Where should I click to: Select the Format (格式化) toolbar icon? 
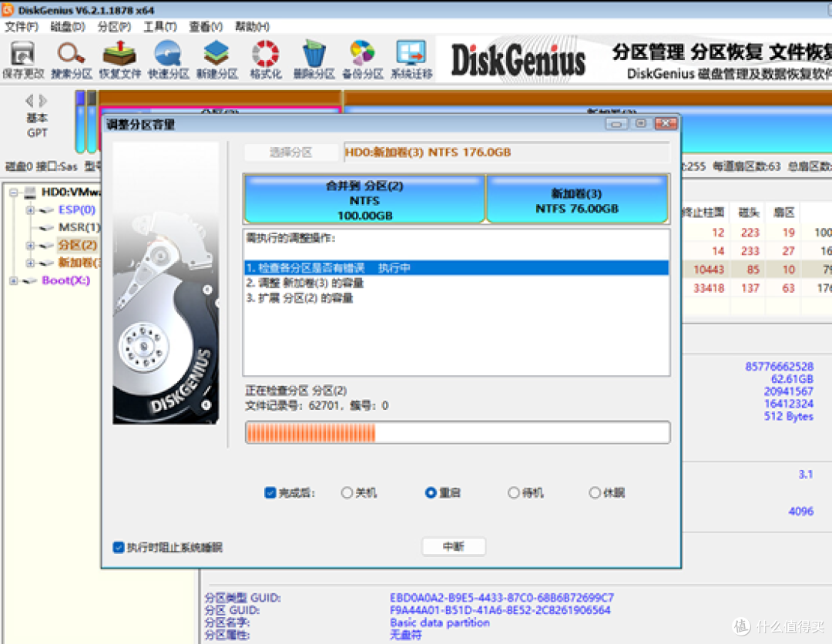point(265,59)
